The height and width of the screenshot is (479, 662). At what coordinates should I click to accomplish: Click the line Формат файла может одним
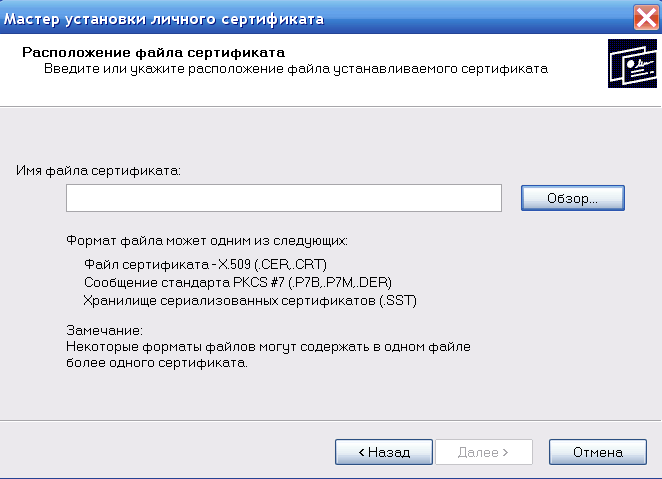pyautogui.click(x=207, y=241)
